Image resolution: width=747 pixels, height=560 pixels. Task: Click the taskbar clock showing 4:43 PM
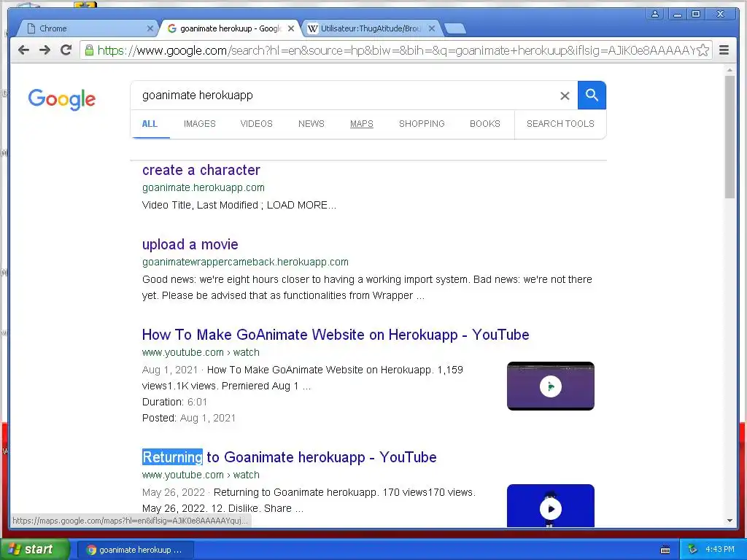(720, 550)
